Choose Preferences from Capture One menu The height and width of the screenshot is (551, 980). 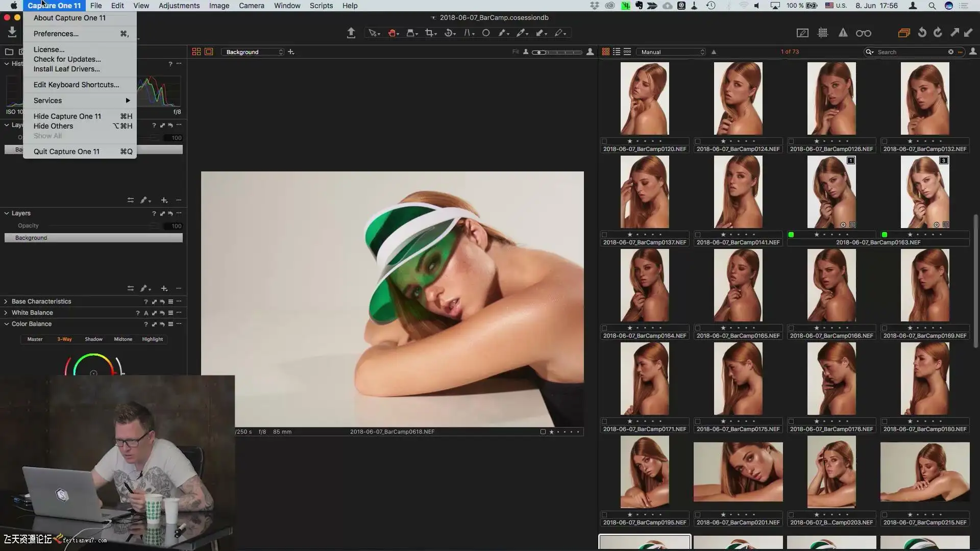[x=56, y=34]
